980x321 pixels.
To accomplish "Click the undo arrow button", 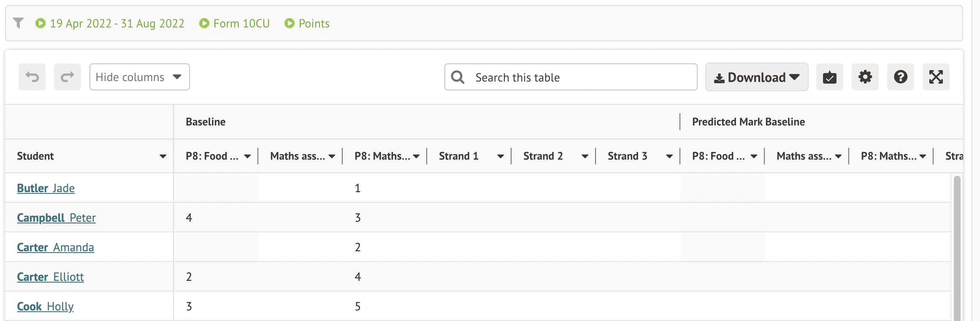I will click(x=32, y=77).
